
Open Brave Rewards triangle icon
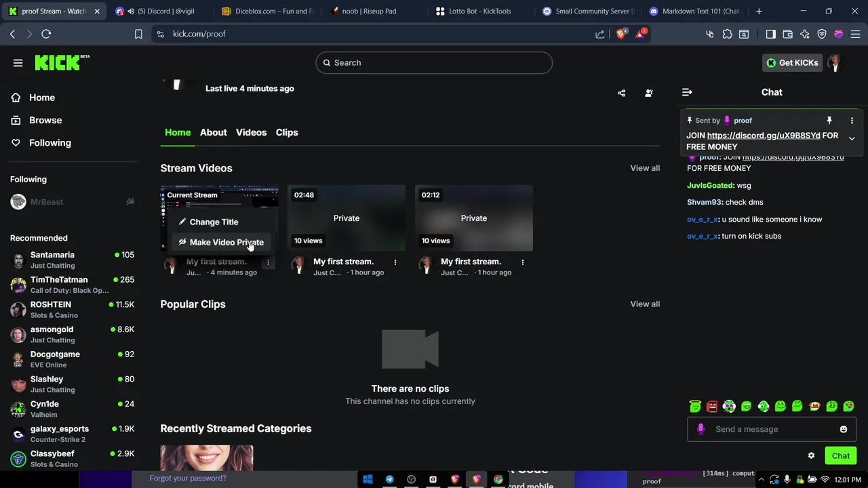[640, 34]
